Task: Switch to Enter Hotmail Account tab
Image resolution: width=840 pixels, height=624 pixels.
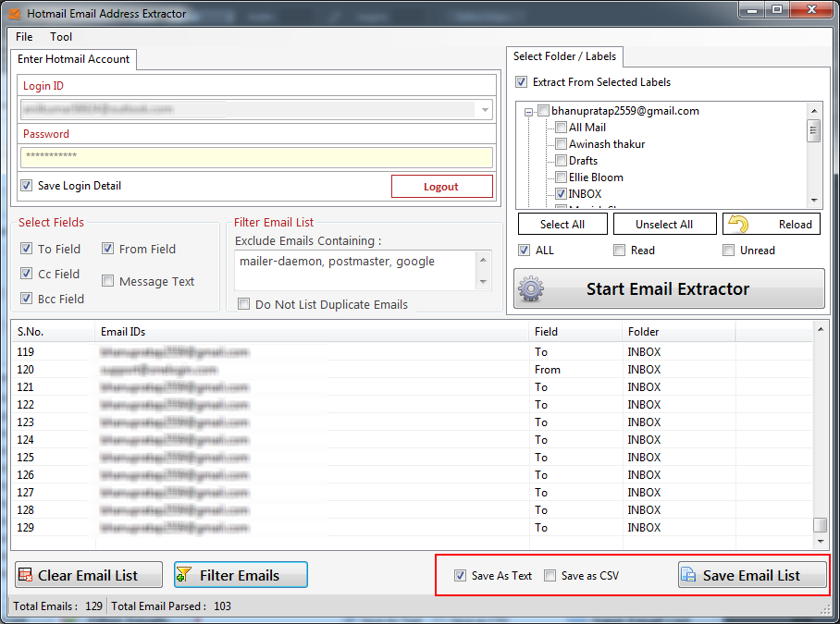Action: [73, 59]
